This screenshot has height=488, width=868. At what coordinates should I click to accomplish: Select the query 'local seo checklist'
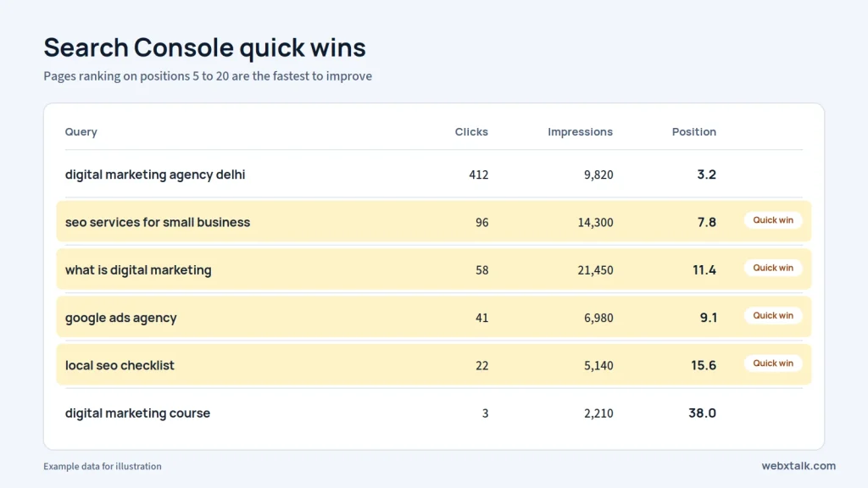pos(120,365)
